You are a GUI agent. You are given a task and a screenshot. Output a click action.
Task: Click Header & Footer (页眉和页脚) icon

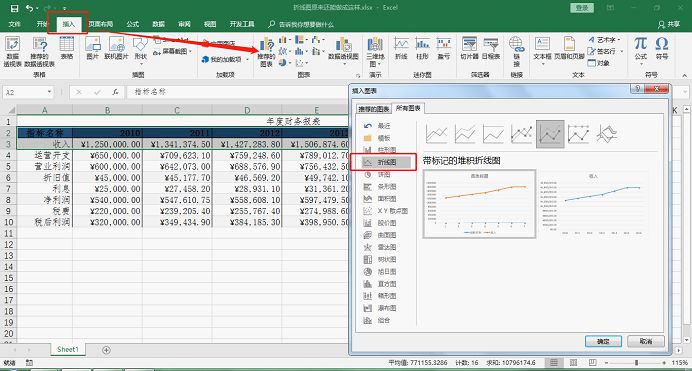pos(569,48)
